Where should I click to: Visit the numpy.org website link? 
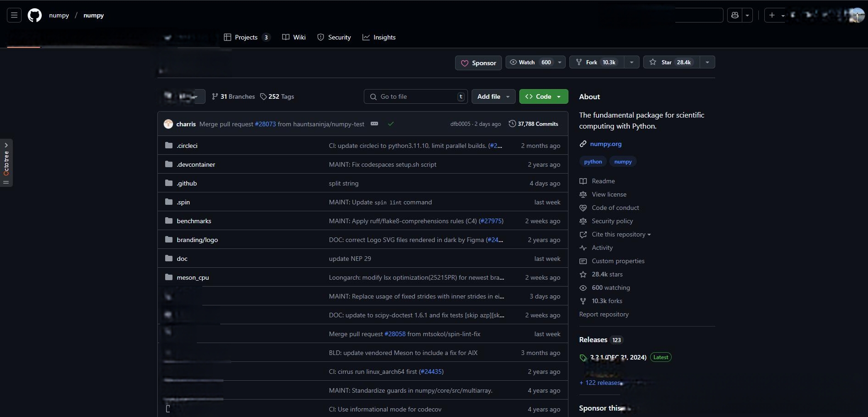tap(606, 144)
